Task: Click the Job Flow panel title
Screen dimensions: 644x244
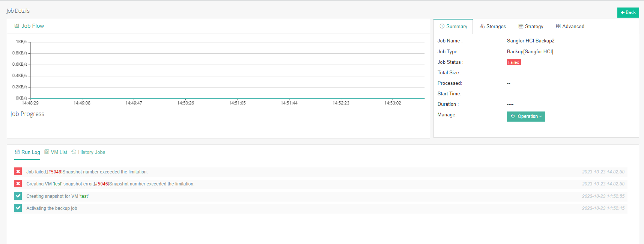Action: pos(33,26)
